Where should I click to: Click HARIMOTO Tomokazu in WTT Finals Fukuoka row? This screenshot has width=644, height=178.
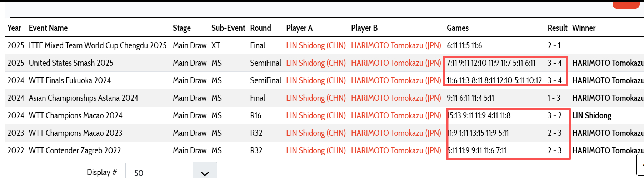(x=396, y=80)
